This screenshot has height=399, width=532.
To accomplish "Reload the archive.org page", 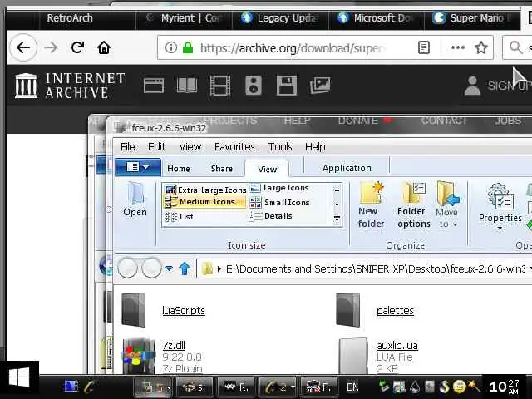I will click(x=77, y=47).
